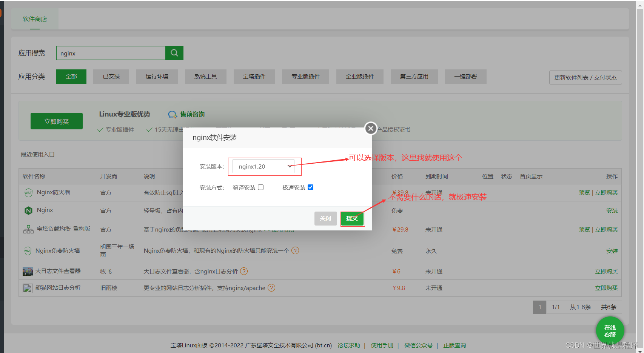Click the 共6条 pagination total
Image resolution: width=644 pixels, height=353 pixels.
(x=609, y=307)
